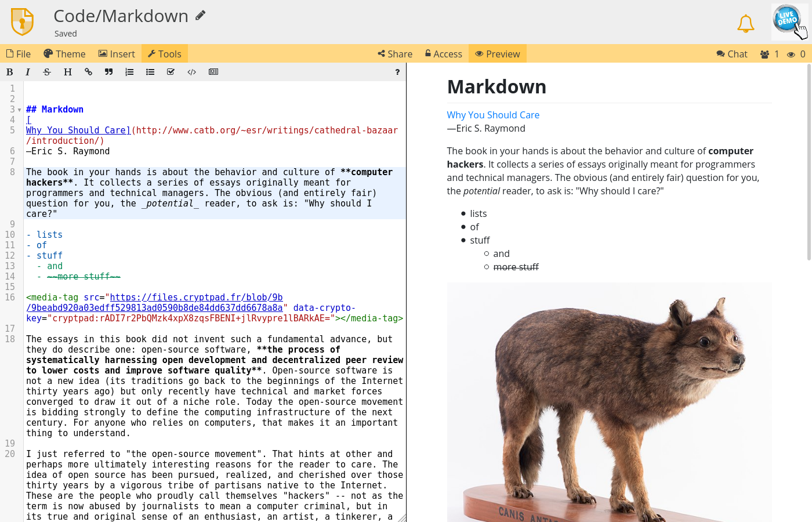Insert a blockquote with the quote icon

[x=108, y=72]
